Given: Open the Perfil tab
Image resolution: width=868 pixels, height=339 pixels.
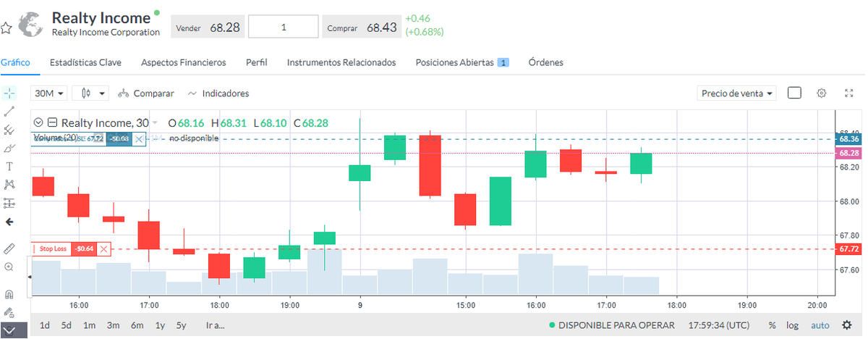Looking at the screenshot, I should tap(257, 62).
